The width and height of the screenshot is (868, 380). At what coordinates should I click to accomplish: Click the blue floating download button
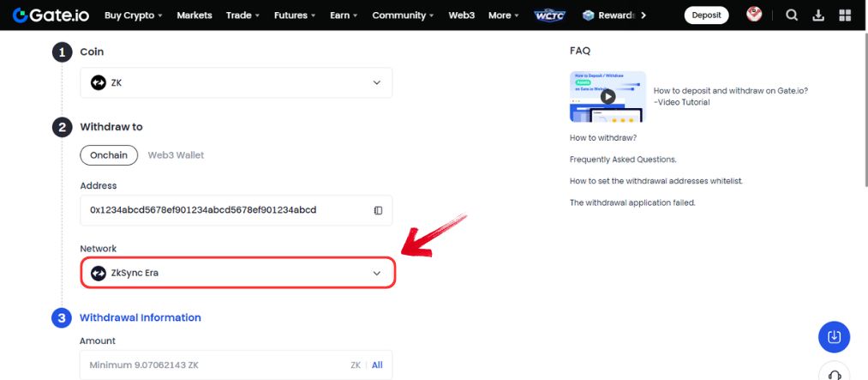pyautogui.click(x=834, y=337)
